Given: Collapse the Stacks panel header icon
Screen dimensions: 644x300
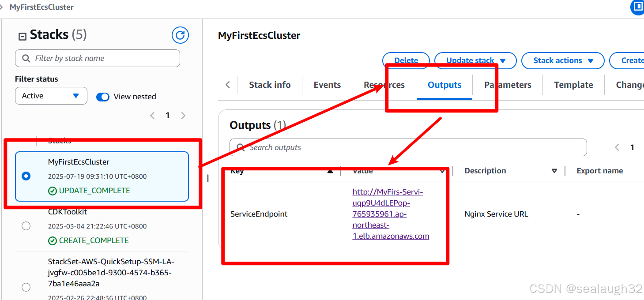Looking at the screenshot, I should [22, 36].
